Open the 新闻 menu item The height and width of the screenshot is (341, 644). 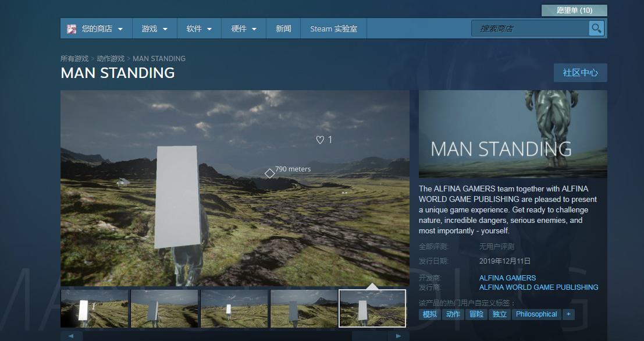point(283,29)
